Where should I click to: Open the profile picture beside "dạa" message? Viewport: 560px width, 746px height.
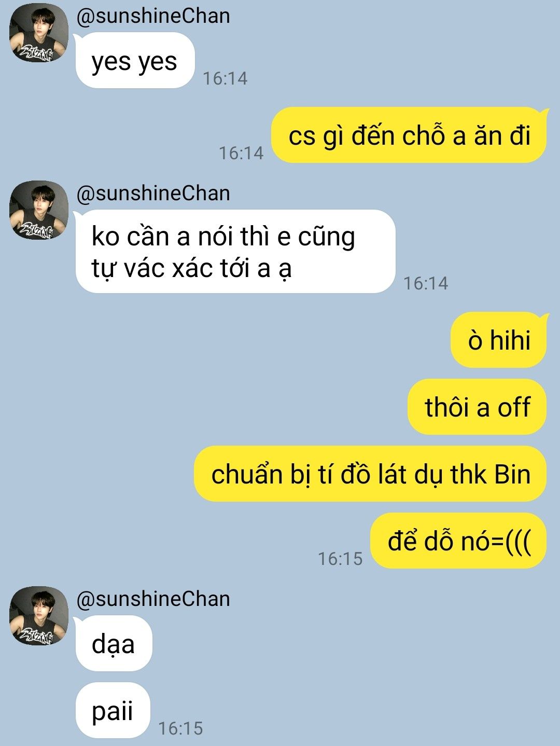point(39,616)
